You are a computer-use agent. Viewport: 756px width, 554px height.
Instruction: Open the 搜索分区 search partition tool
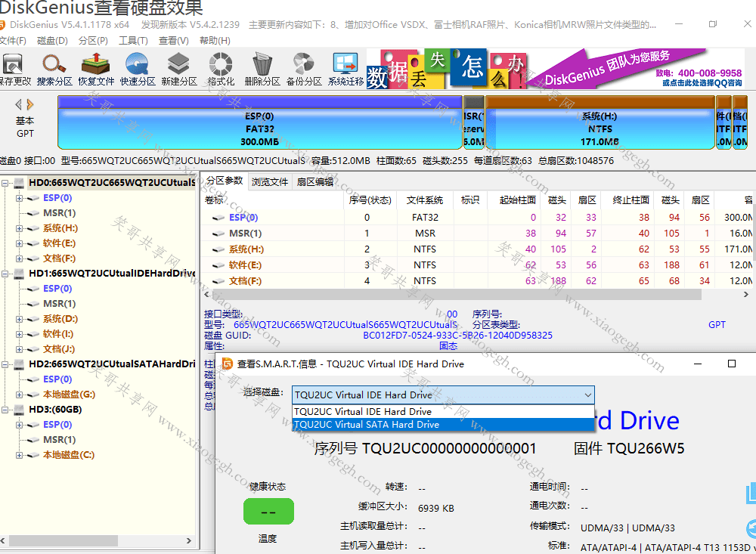(x=54, y=64)
